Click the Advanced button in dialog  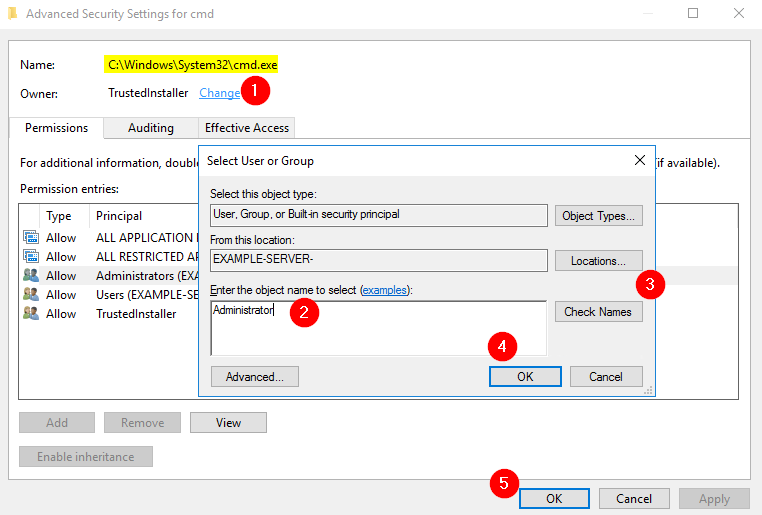pos(255,377)
